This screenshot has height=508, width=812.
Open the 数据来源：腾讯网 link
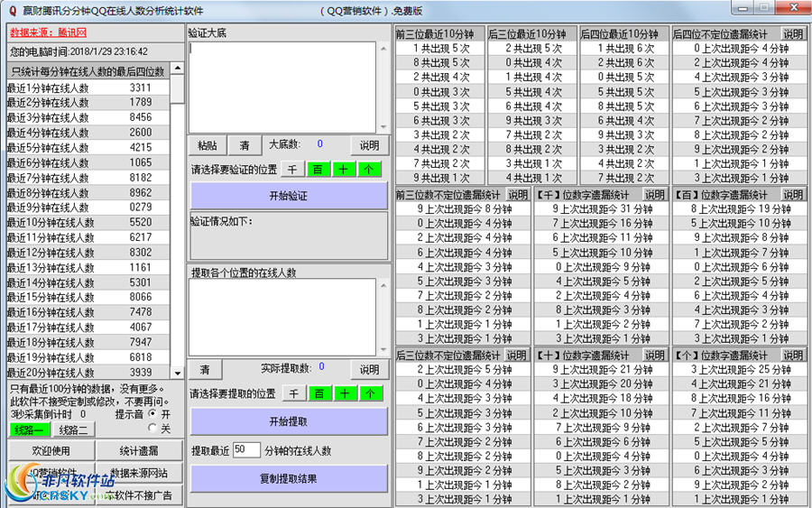pos(48,32)
